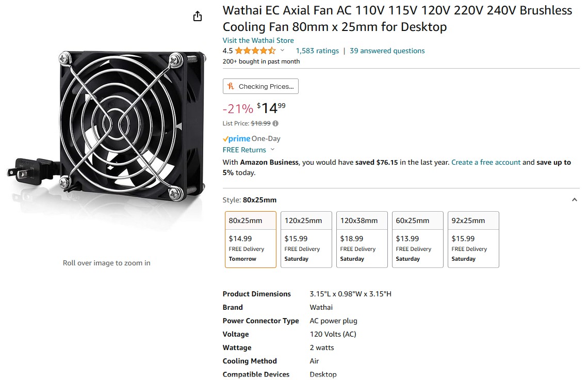588x380 pixels.
Task: Collapse the Style section chevron
Action: 574,200
